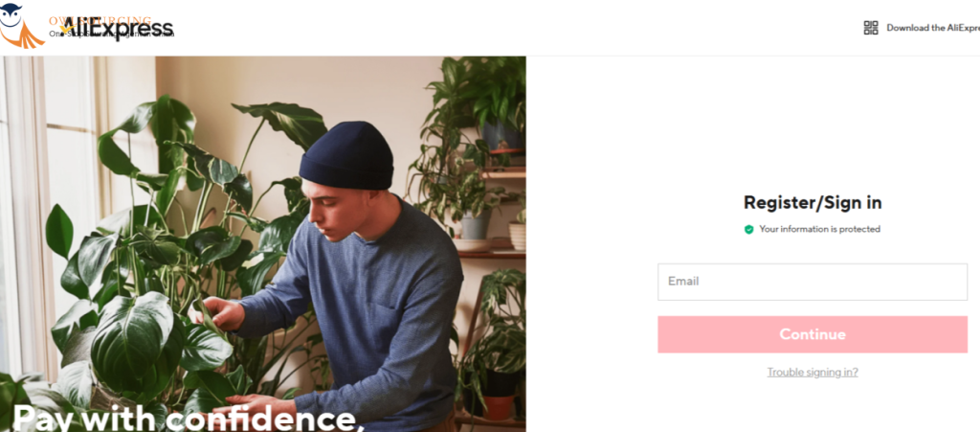Click the orange OwlSourcing brand text
Image resolution: width=980 pixels, height=432 pixels.
(x=100, y=21)
